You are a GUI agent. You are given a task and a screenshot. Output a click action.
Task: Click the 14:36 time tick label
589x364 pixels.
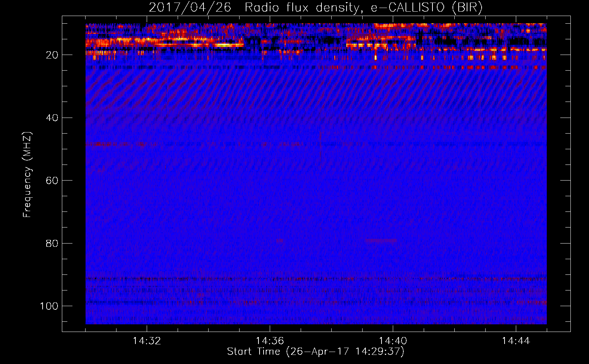tap(270, 341)
